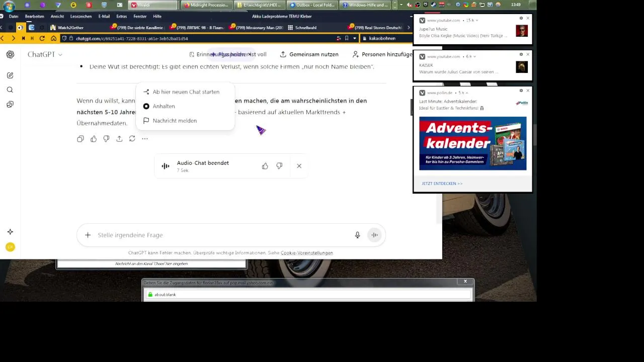This screenshot has width=644, height=362.
Task: Click Personen hinzufügen button
Action: point(382,54)
